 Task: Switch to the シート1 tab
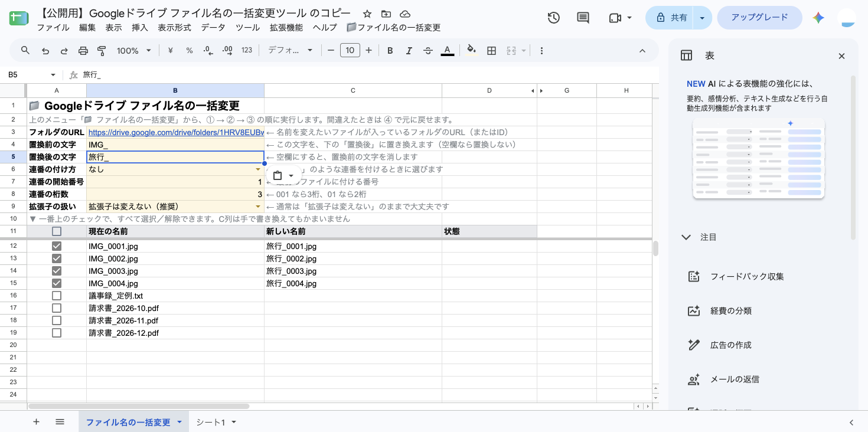211,422
